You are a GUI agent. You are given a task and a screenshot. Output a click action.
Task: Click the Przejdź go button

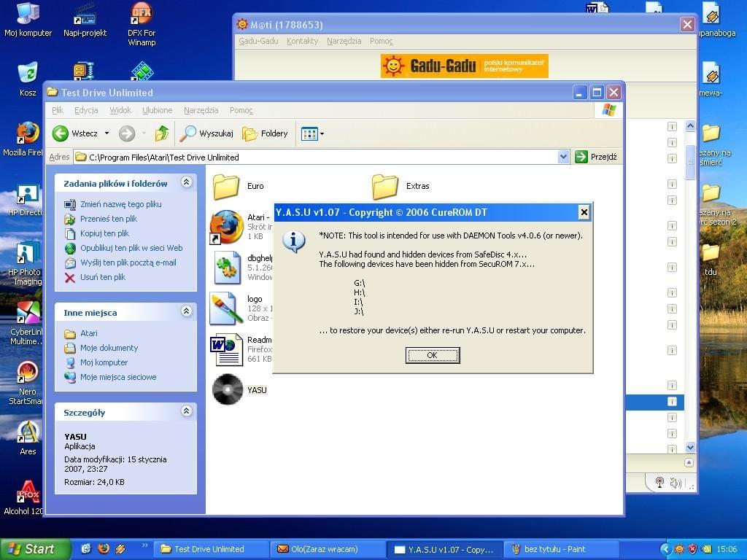coord(597,157)
